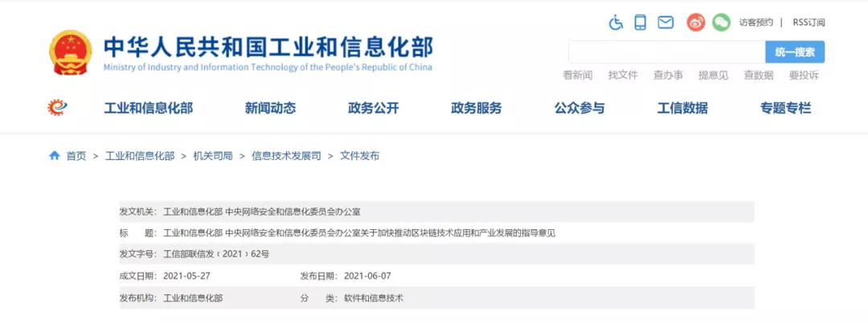Go to 首页 in breadcrumb

point(76,156)
